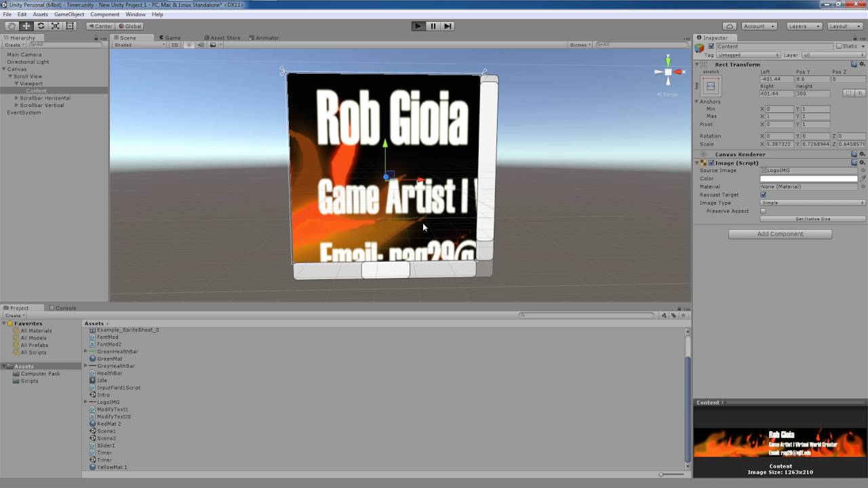
Task: Enable the Preserve Aspect checkbox
Action: tap(763, 211)
